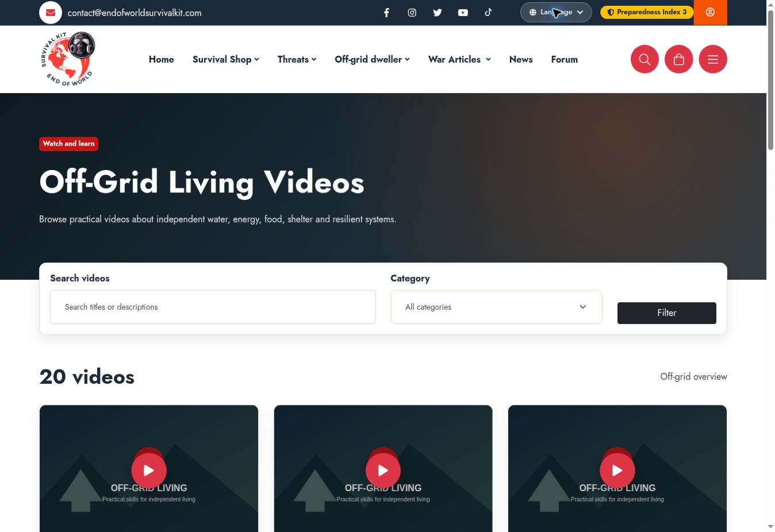Go to the Home menu item

coord(162,59)
